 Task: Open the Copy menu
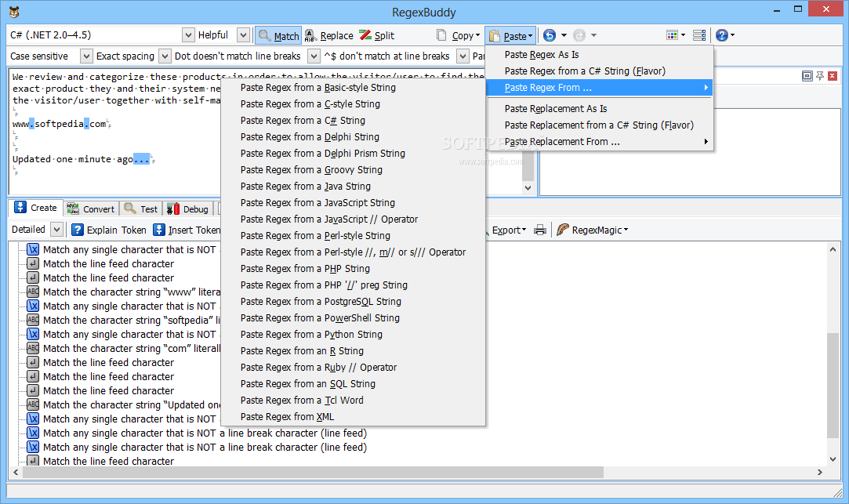tap(458, 36)
